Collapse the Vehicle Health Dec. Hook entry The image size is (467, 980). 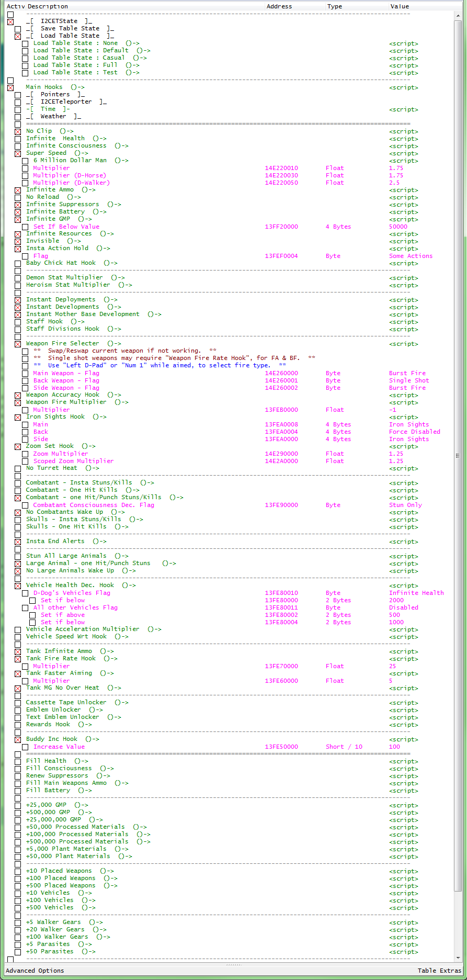[18, 586]
